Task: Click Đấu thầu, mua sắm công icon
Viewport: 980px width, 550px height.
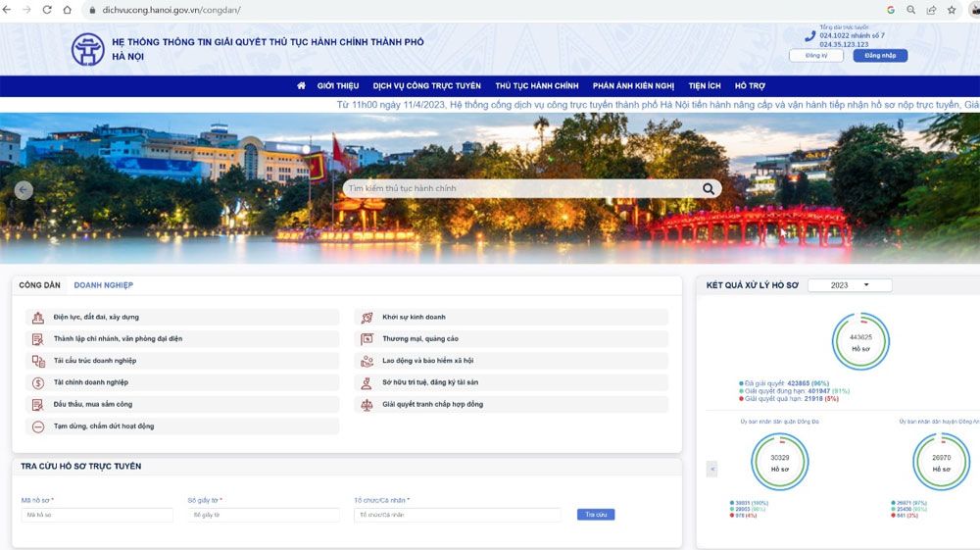Action: coord(38,405)
